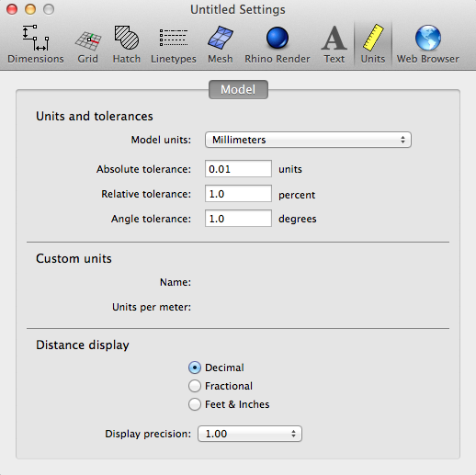Select the Grid settings icon

click(88, 40)
